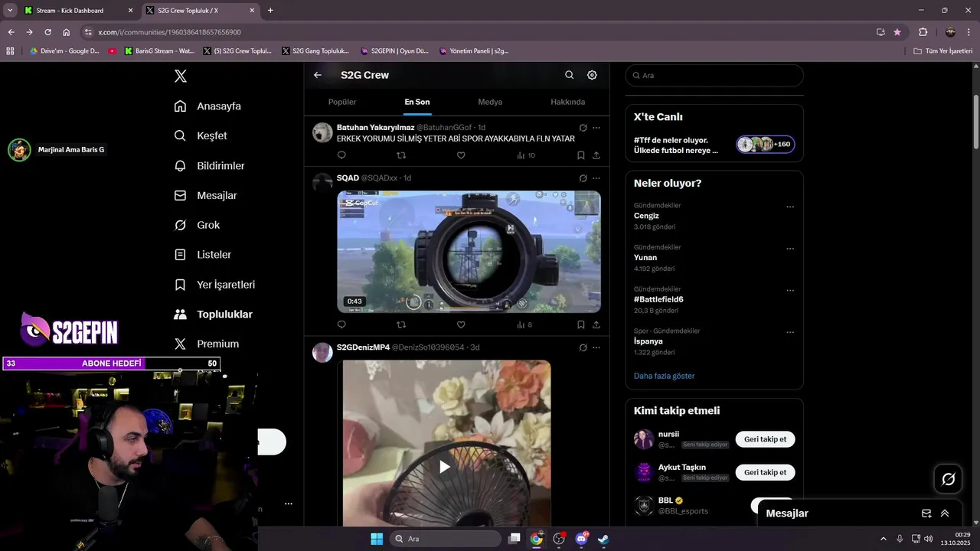Screen dimensions: 980x551
Task: Open Yer İşaretleri in the sidebar
Action: tap(214, 285)
